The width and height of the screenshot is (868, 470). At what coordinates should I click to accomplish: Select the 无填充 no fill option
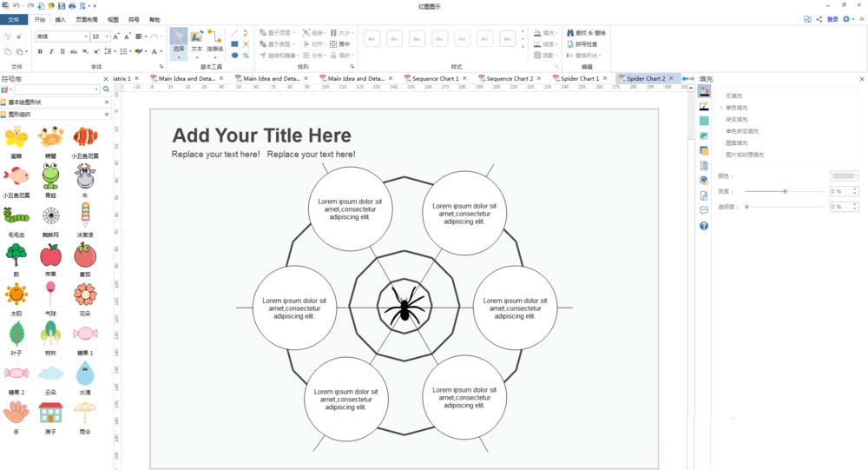pyautogui.click(x=733, y=96)
